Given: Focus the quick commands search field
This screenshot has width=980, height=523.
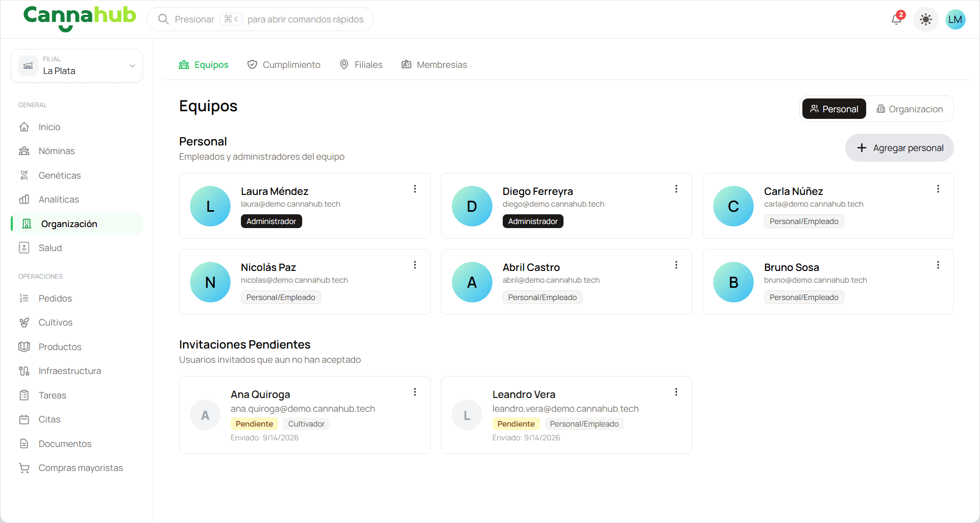Looking at the screenshot, I should 260,19.
